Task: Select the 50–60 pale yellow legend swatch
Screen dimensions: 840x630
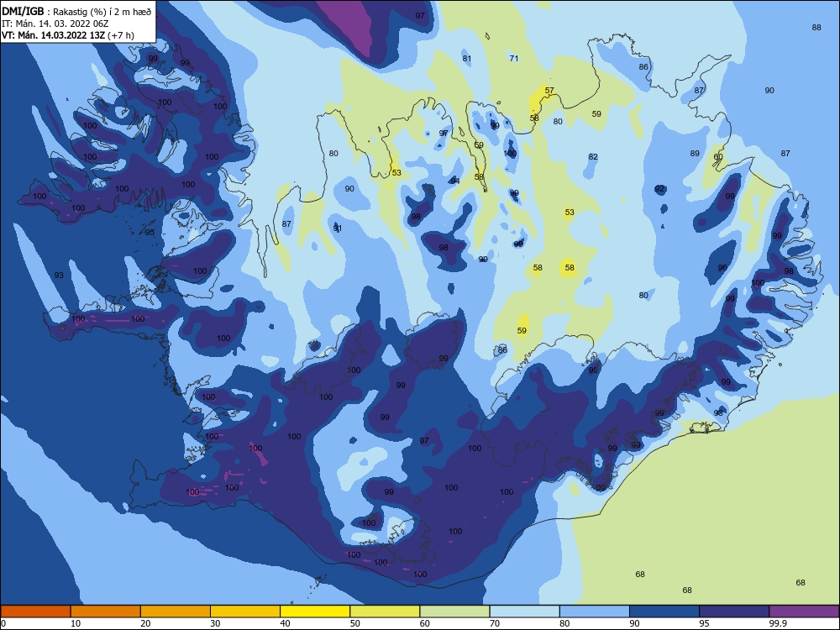Action: pyautogui.click(x=385, y=612)
